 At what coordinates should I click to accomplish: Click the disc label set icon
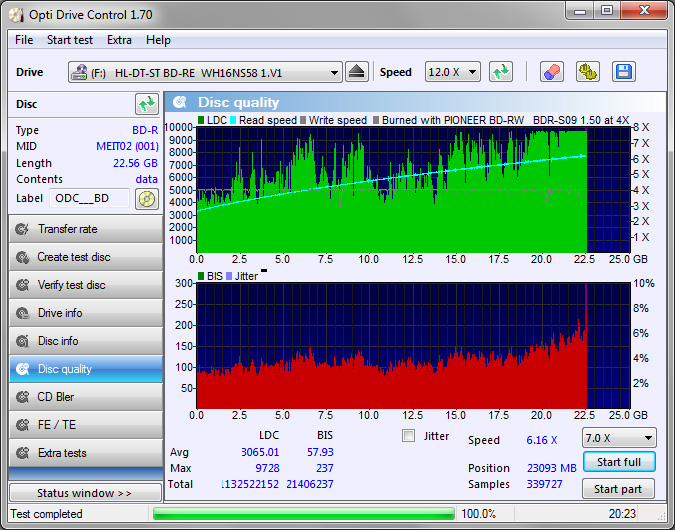coord(147,198)
